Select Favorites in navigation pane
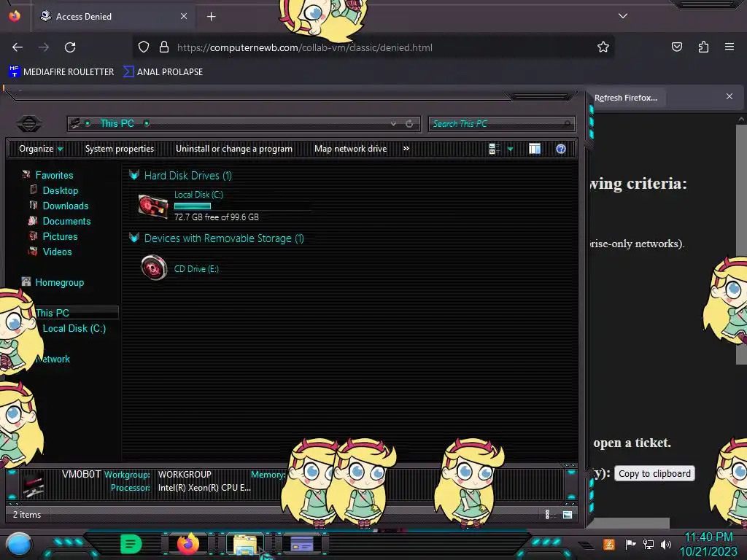 (x=54, y=175)
